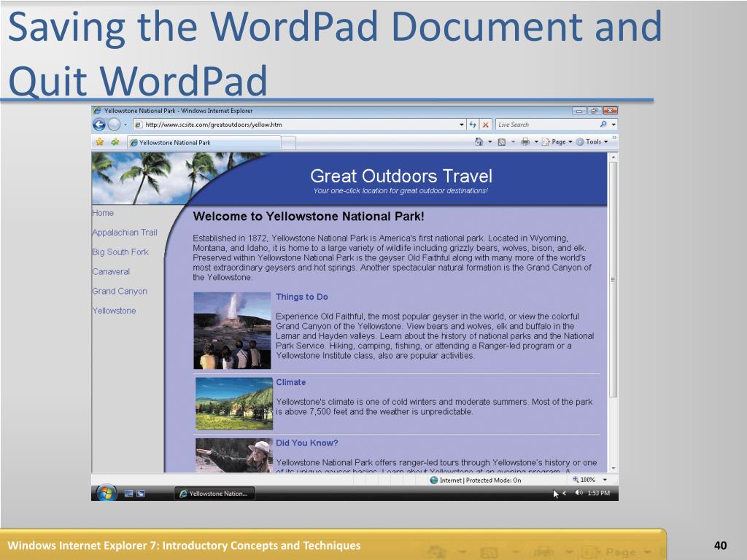The width and height of the screenshot is (747, 560).
Task: Click the scrollbar down arrow
Action: click(613, 469)
